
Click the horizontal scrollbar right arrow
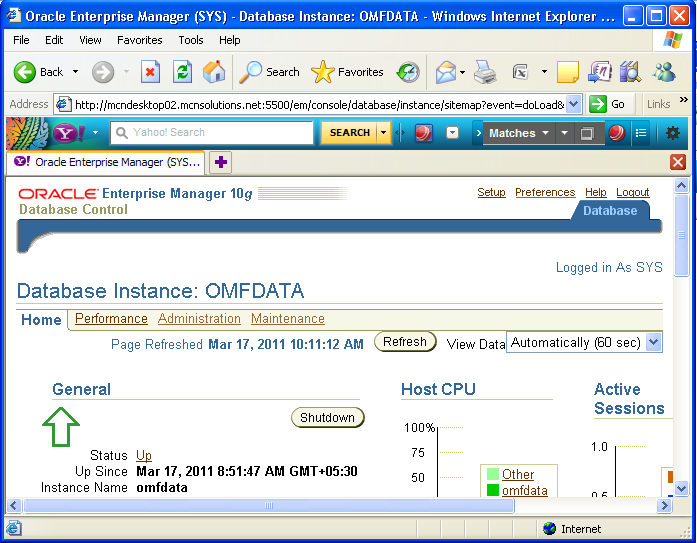click(665, 506)
